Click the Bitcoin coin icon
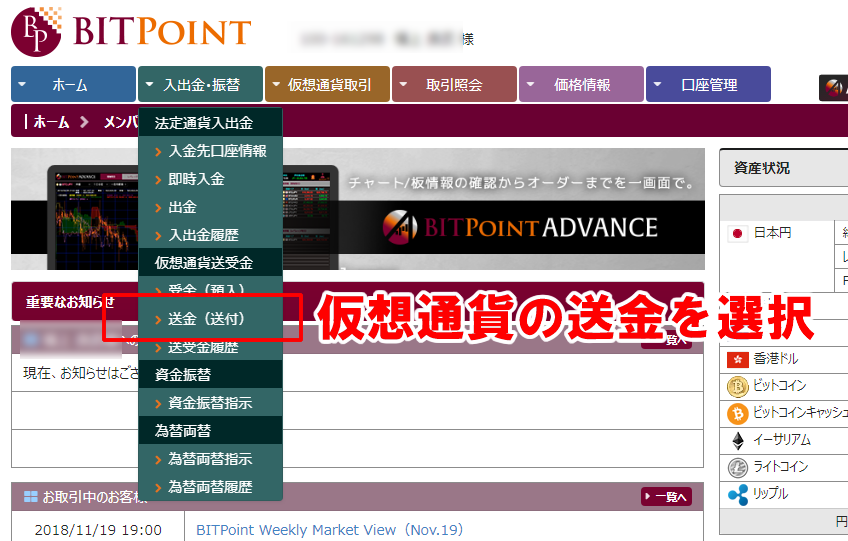Image resolution: width=848 pixels, height=541 pixels. tap(737, 386)
